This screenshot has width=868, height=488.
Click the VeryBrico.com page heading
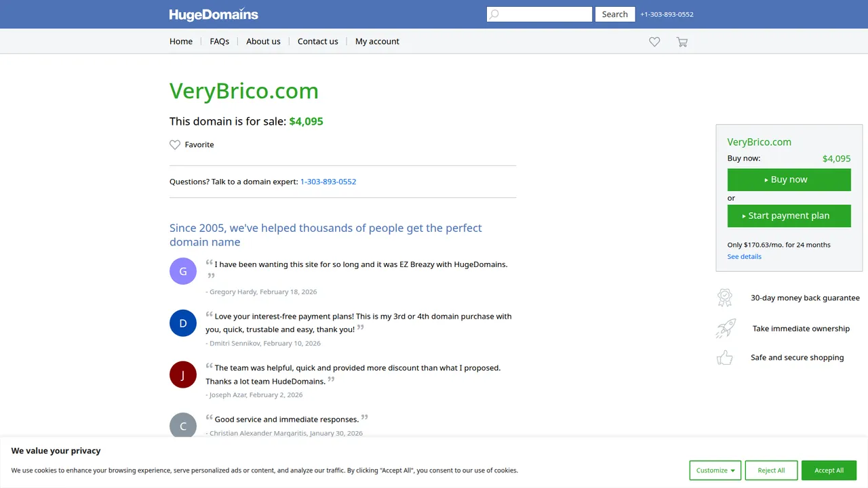click(244, 91)
